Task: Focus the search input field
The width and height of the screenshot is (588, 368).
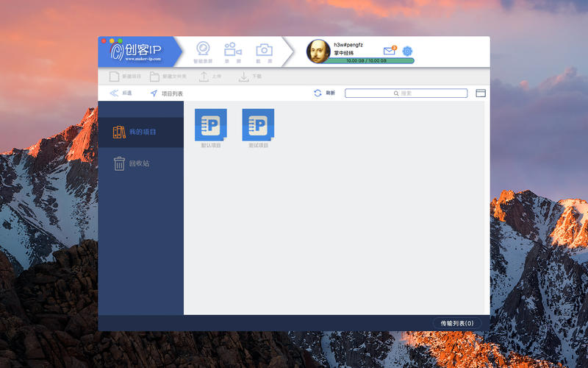Action: point(406,93)
